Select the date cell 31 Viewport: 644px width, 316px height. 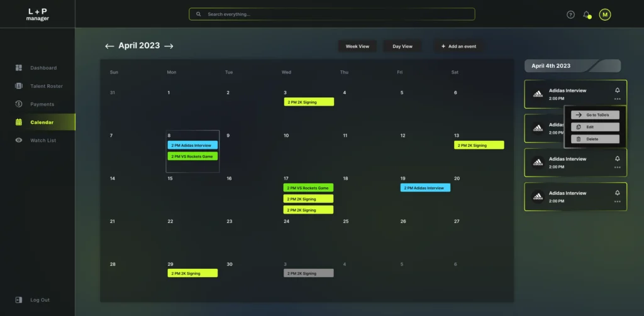(x=113, y=93)
